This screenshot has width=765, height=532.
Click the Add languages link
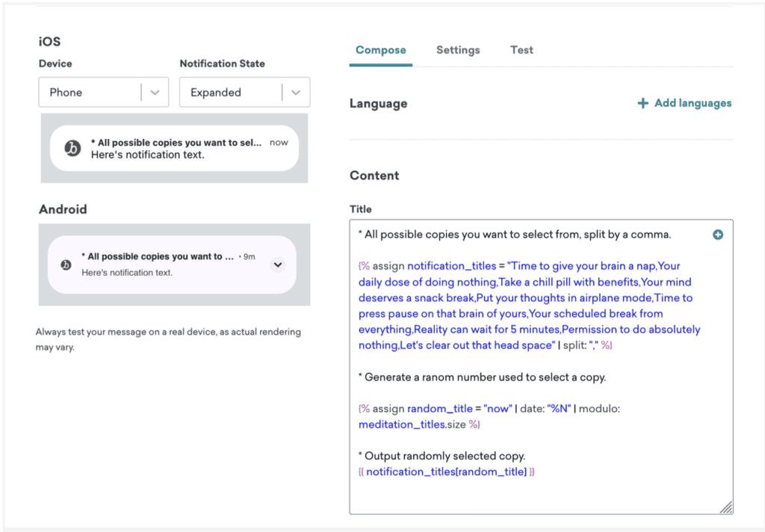click(693, 103)
